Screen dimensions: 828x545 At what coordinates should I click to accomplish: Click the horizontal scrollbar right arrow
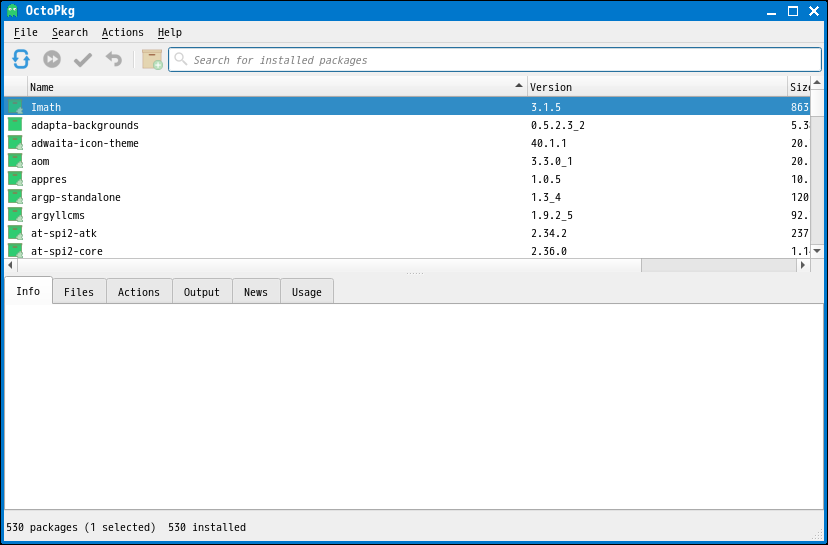pyautogui.click(x=803, y=265)
